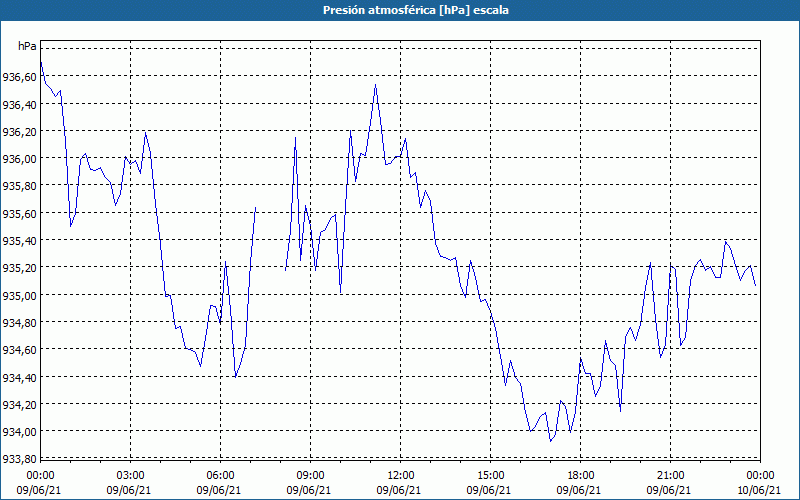This screenshot has width=800, height=500.
Task: Click the 936,60 axis value
Action: click(19, 77)
